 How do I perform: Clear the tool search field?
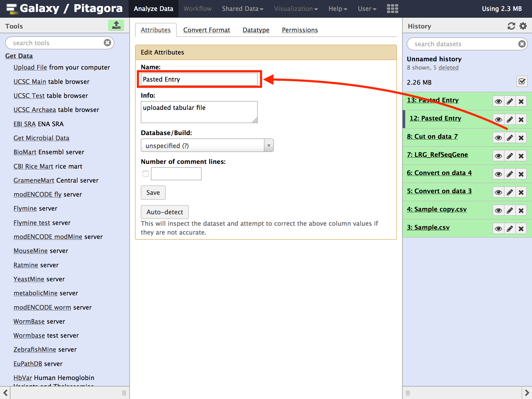tap(107, 43)
